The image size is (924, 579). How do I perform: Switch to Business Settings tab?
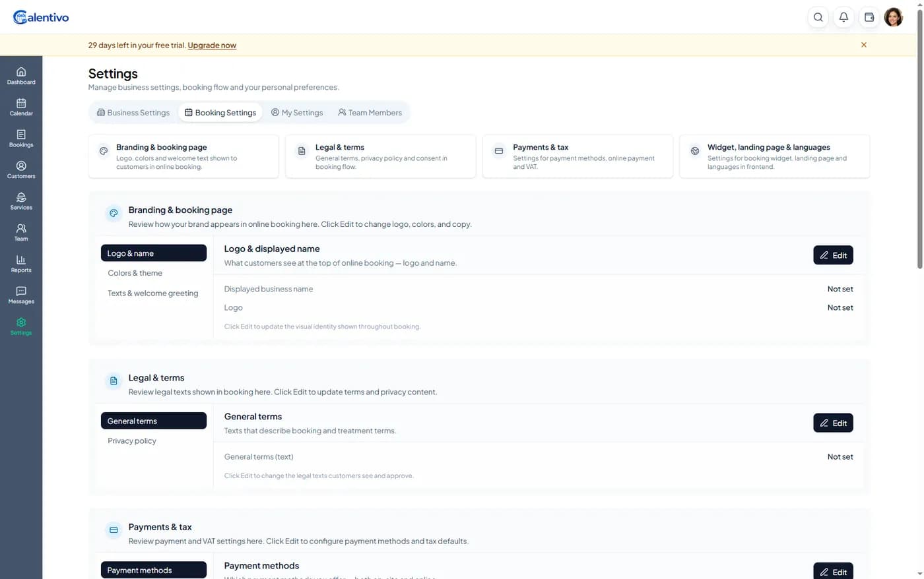click(133, 113)
